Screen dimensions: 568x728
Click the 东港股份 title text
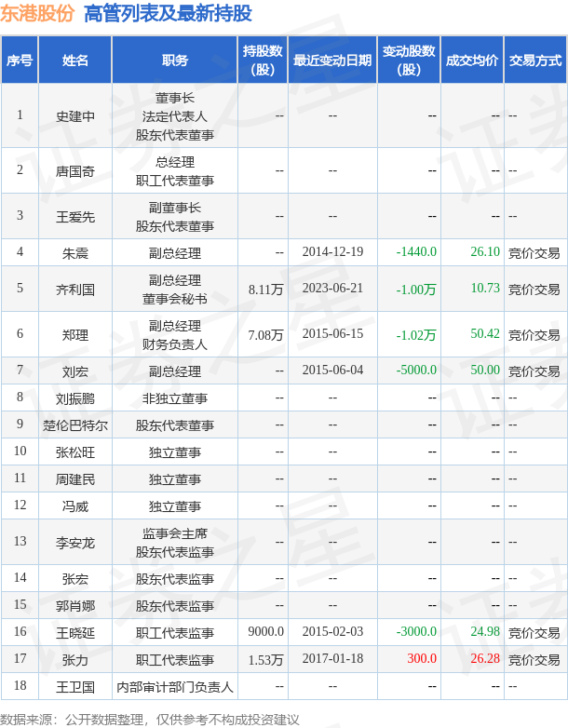click(x=37, y=13)
